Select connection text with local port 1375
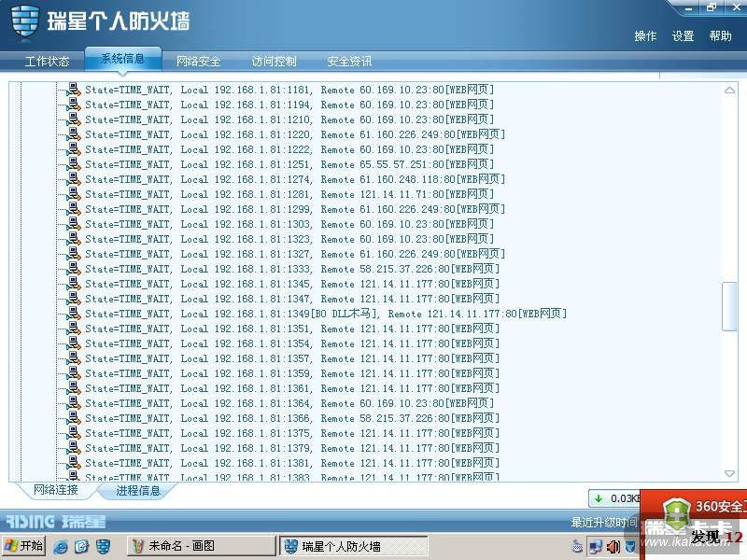The image size is (747, 560). 292,433
